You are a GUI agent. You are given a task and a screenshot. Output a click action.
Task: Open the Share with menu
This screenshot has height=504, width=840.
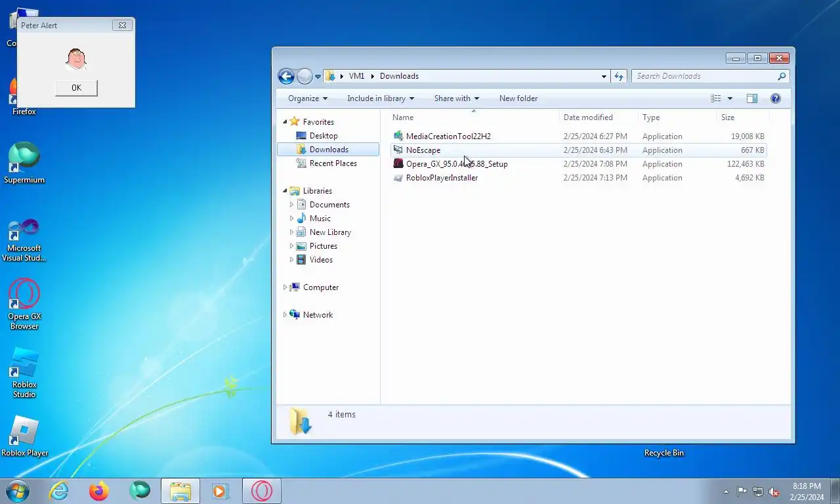(456, 98)
